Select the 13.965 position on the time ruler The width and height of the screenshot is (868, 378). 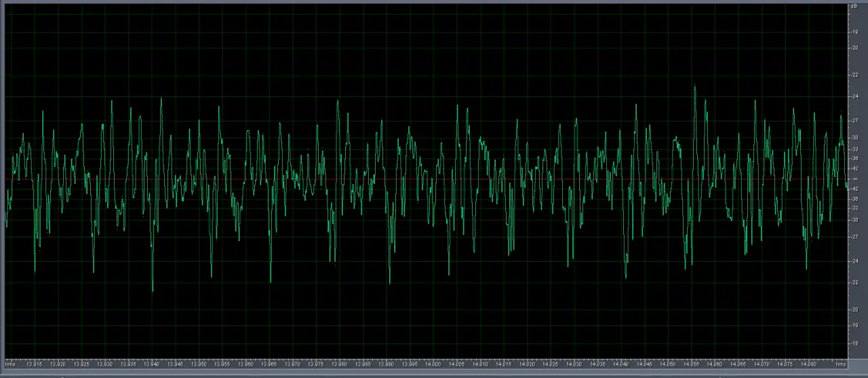[x=269, y=364]
